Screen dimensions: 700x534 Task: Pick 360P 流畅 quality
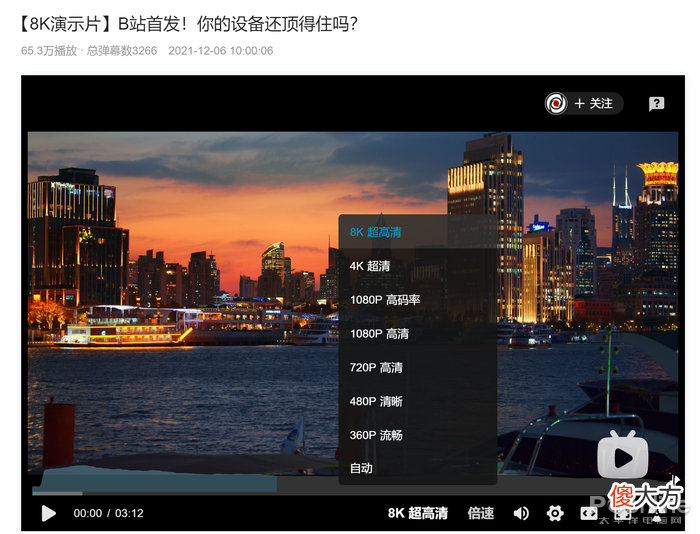click(418, 435)
